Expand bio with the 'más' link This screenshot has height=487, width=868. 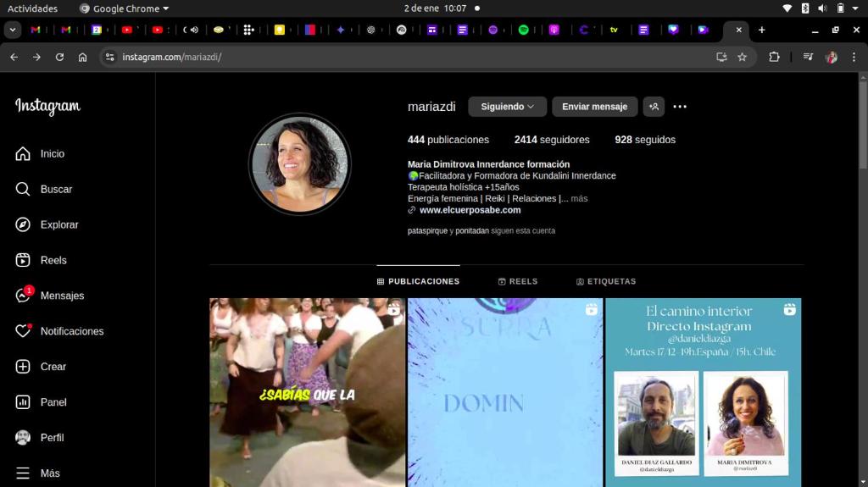pos(579,198)
